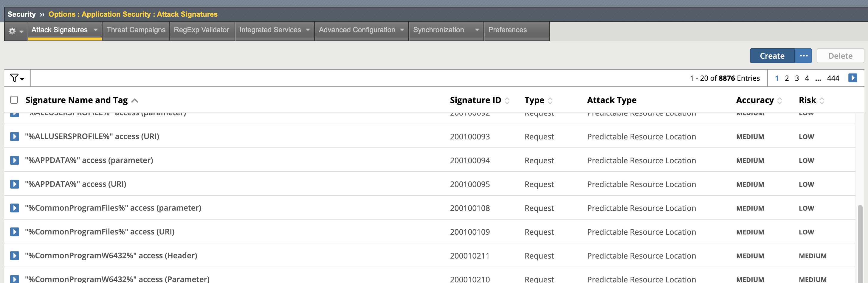Open Integrated Services tab dropdown
868x283 pixels.
tap(308, 30)
